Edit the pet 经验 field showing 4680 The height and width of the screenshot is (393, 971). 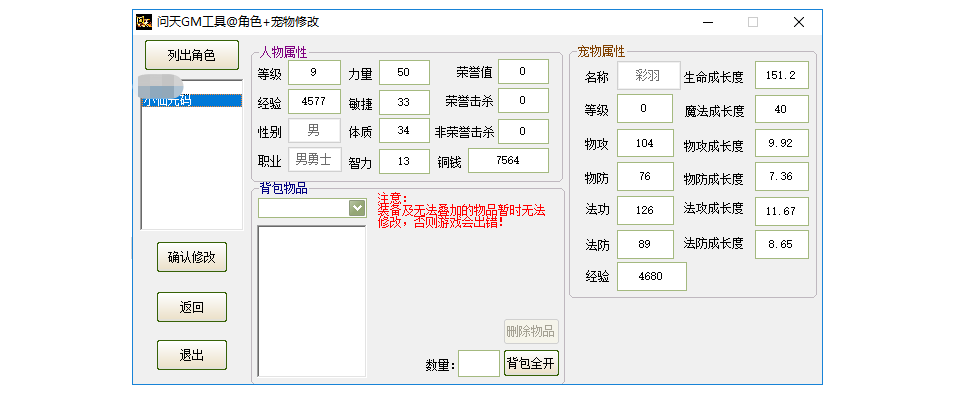coord(651,276)
